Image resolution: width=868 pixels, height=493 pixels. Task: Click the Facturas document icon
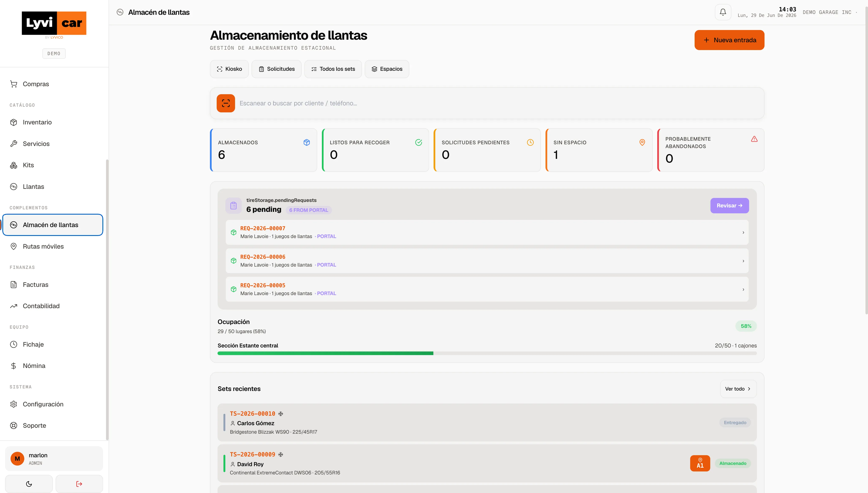[x=14, y=285]
